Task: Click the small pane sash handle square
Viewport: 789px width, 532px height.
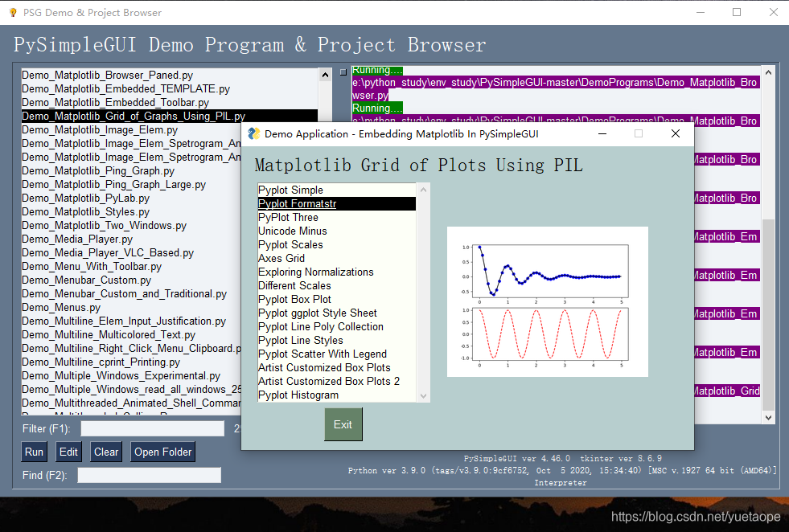Action: 343,72
